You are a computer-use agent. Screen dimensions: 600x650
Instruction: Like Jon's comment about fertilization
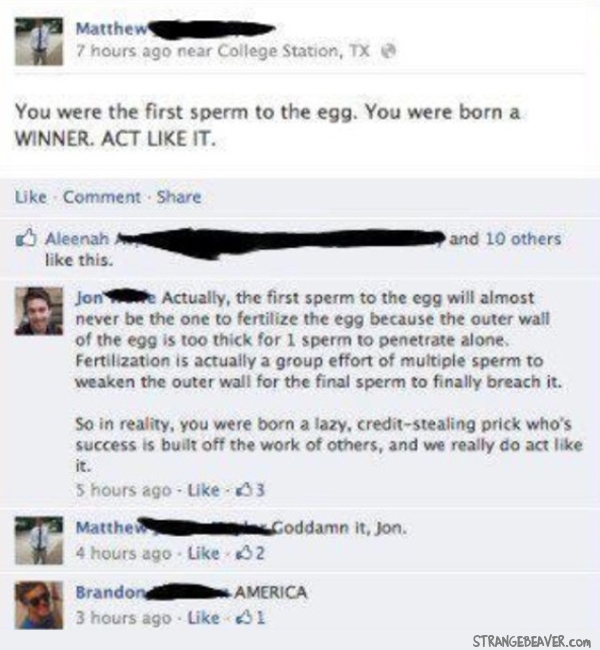click(203, 490)
